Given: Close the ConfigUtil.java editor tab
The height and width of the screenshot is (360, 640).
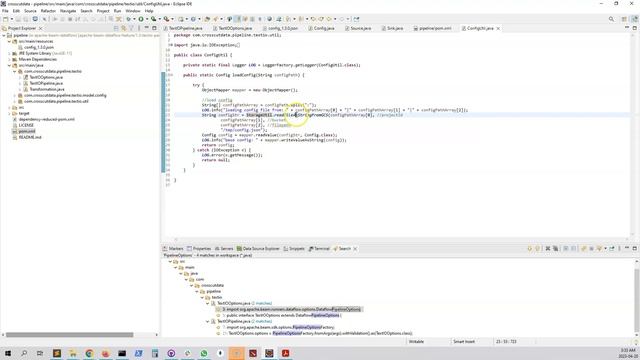Looking at the screenshot, I should pos(498,28).
